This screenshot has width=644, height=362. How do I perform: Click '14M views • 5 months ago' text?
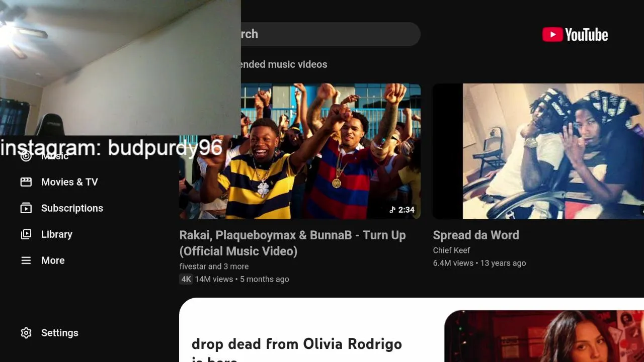click(242, 279)
